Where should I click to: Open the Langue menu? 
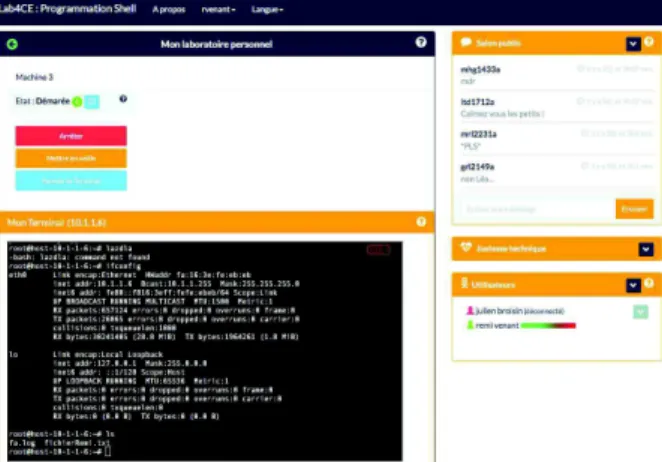tap(267, 9)
